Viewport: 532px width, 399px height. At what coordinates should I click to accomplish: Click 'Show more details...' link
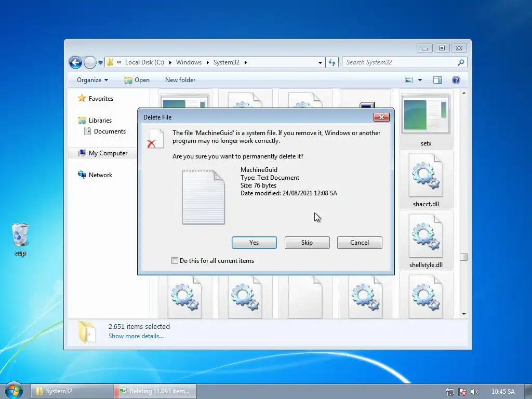click(x=136, y=336)
